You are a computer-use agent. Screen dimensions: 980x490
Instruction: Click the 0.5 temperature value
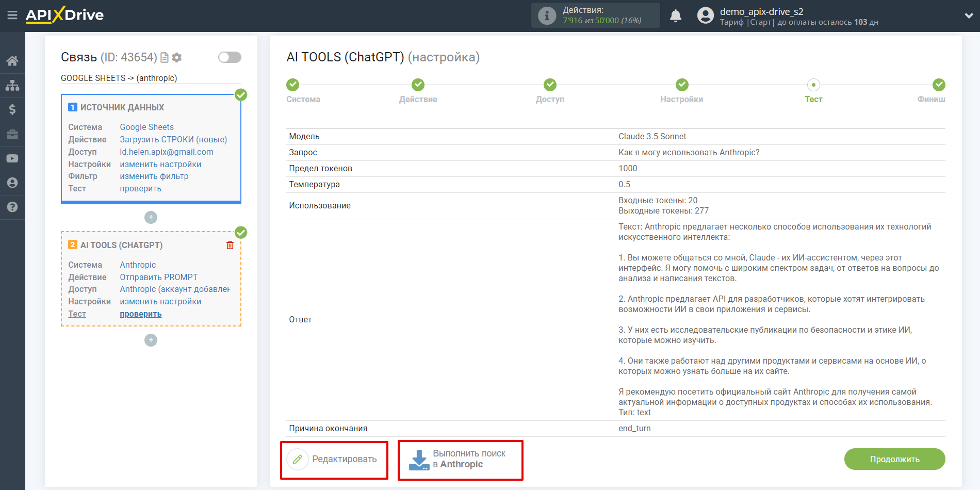click(x=624, y=184)
